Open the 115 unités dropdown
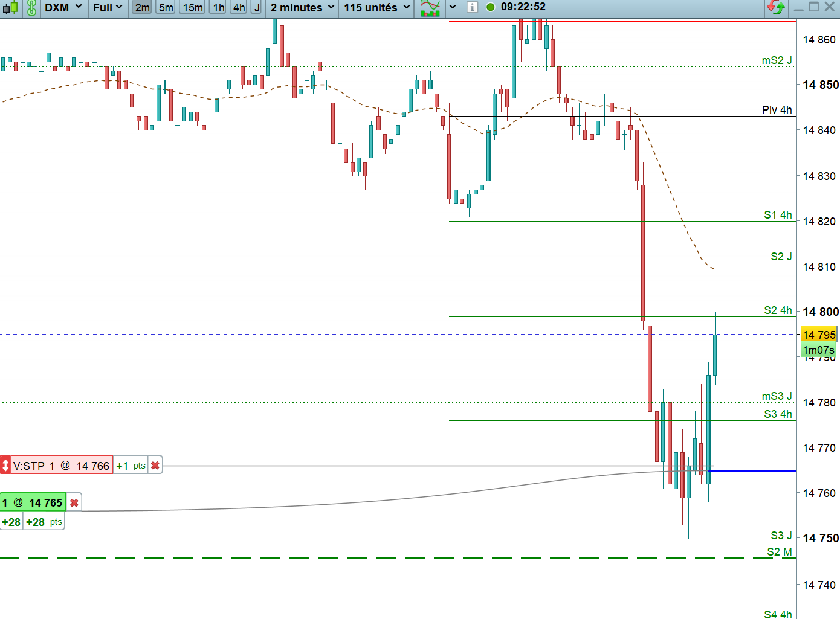840x619 pixels. [x=377, y=8]
